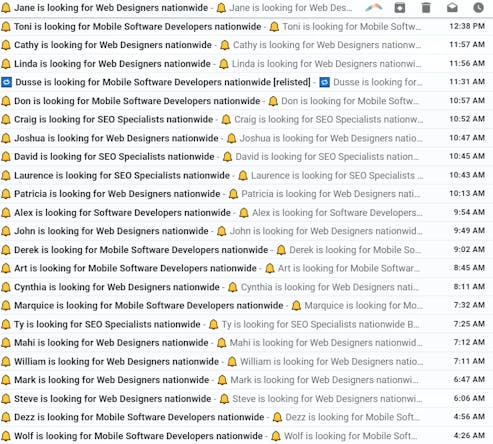Open Dezz's Mobile Software Developers email

click(246, 417)
